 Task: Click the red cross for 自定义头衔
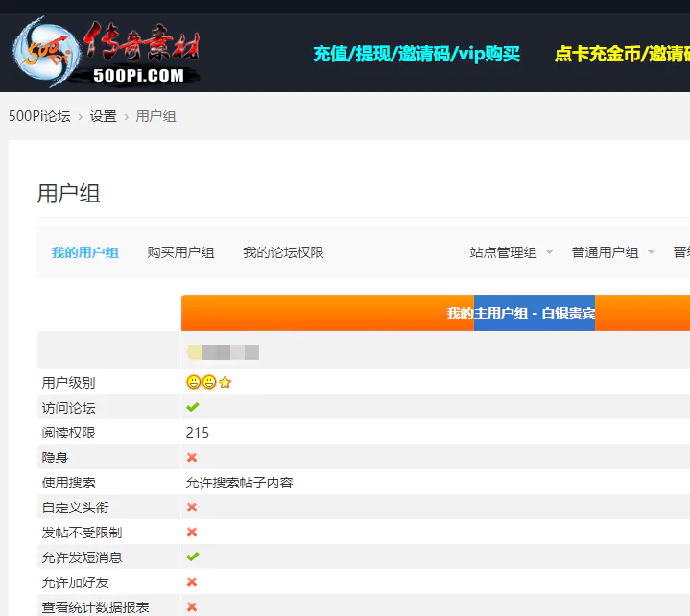point(192,507)
